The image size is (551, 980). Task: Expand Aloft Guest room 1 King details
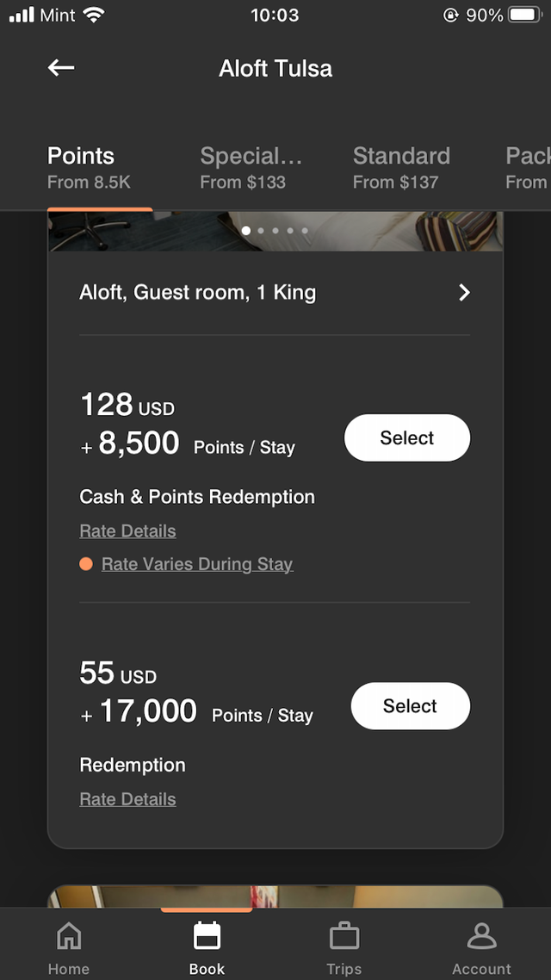coord(198,293)
